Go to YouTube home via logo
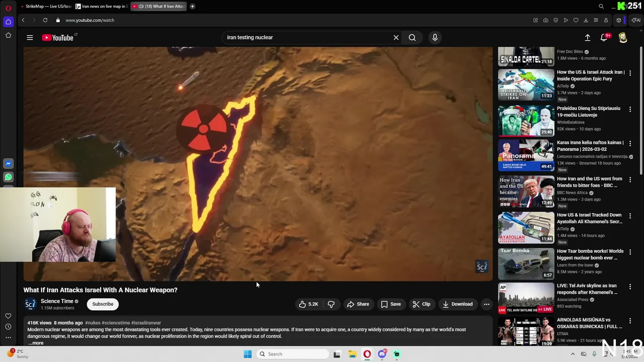 pos(58,38)
